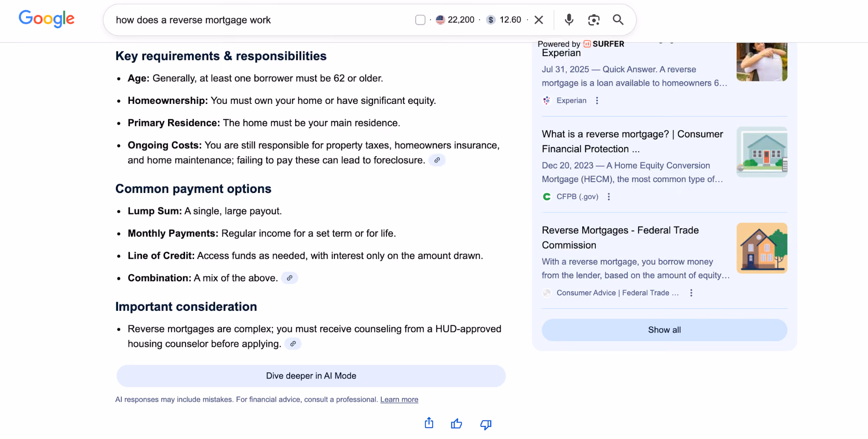The height and width of the screenshot is (439, 868).
Task: Click into the search query field
Action: pyautogui.click(x=261, y=20)
